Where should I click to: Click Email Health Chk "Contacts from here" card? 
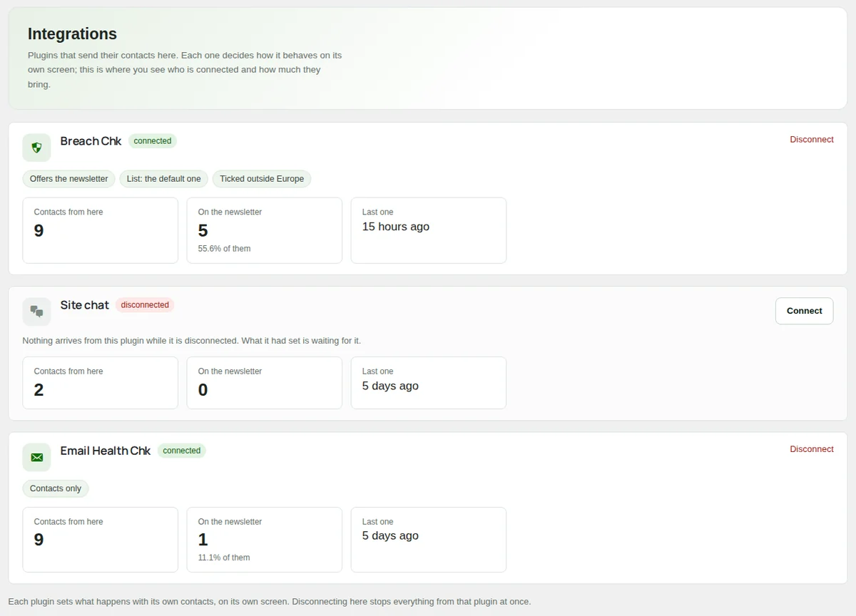point(101,540)
